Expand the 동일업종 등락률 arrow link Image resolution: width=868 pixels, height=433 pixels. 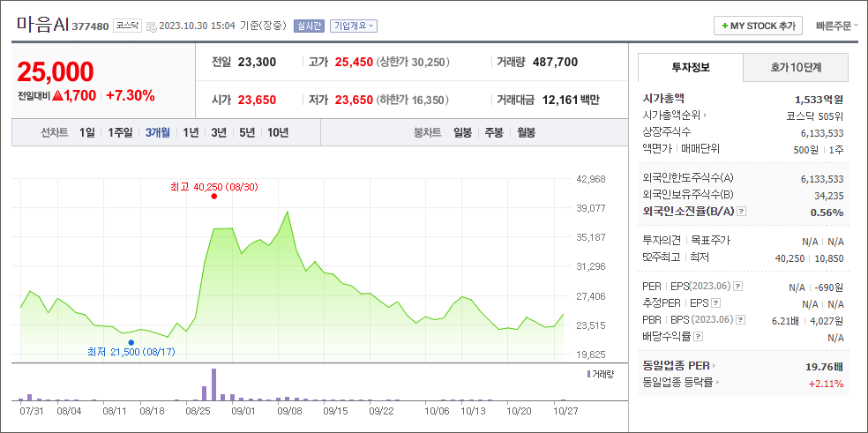pos(717,382)
